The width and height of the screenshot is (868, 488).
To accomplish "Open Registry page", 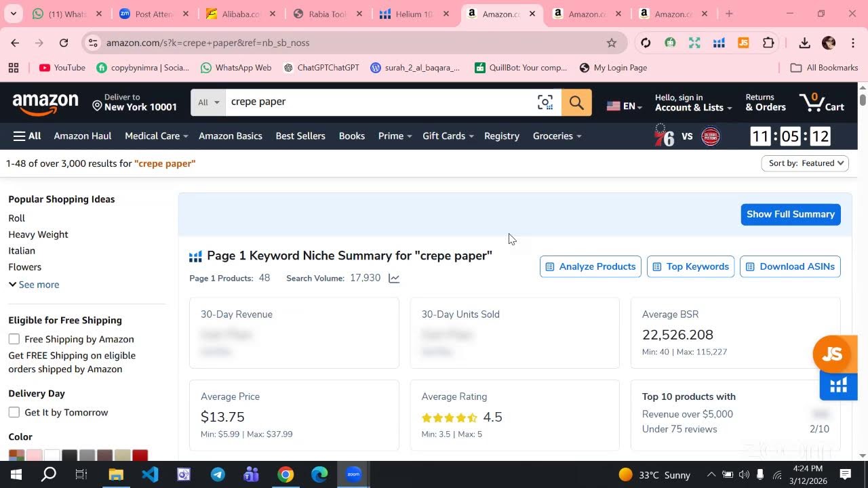I will (x=502, y=136).
